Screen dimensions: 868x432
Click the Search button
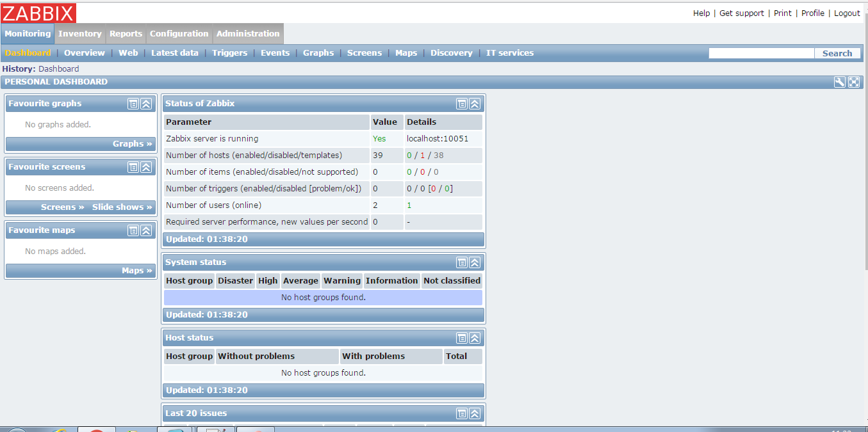837,53
